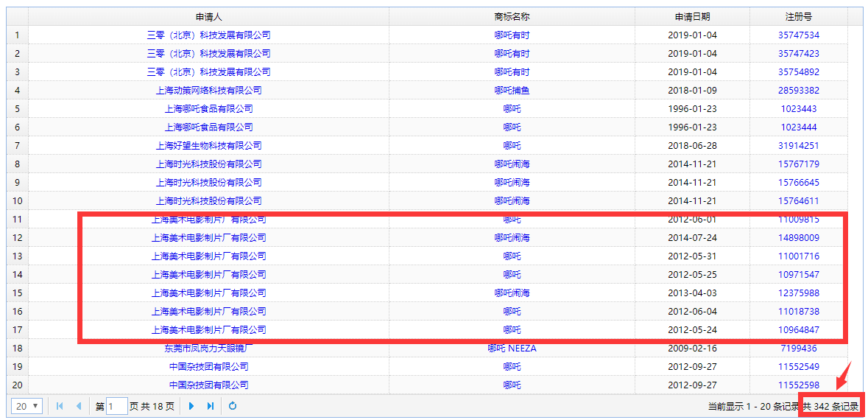The height and width of the screenshot is (420, 868).
Task: Open registration number 14898009
Action: (x=798, y=237)
